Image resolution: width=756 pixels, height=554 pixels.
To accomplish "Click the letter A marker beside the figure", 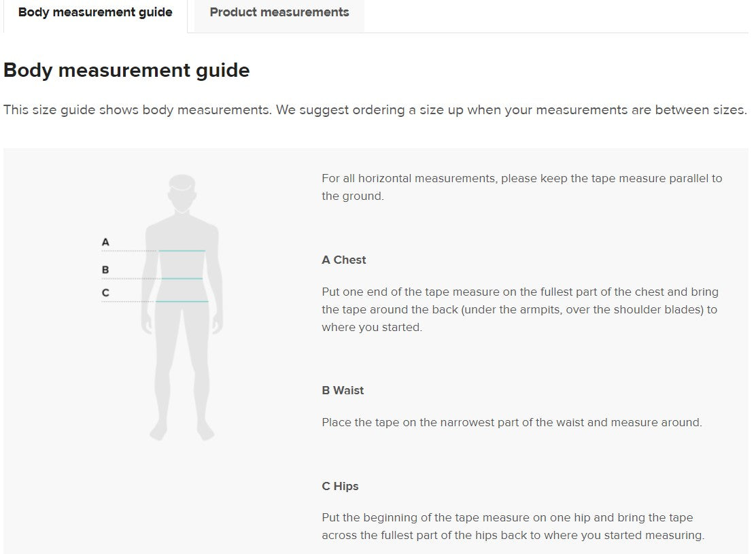I will pyautogui.click(x=105, y=242).
